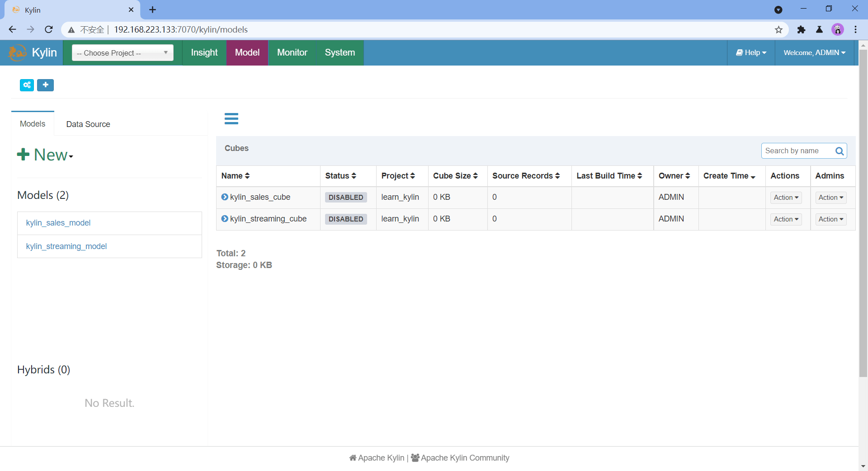Open the manage projects gears icon button

pyautogui.click(x=27, y=85)
